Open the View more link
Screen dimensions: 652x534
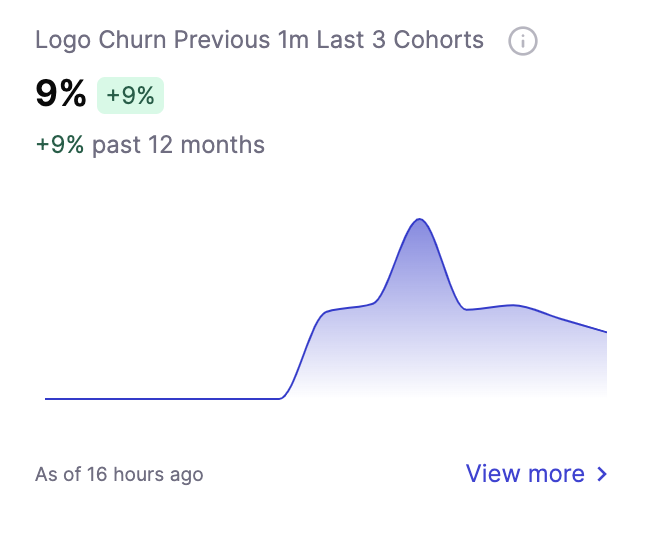(x=536, y=474)
